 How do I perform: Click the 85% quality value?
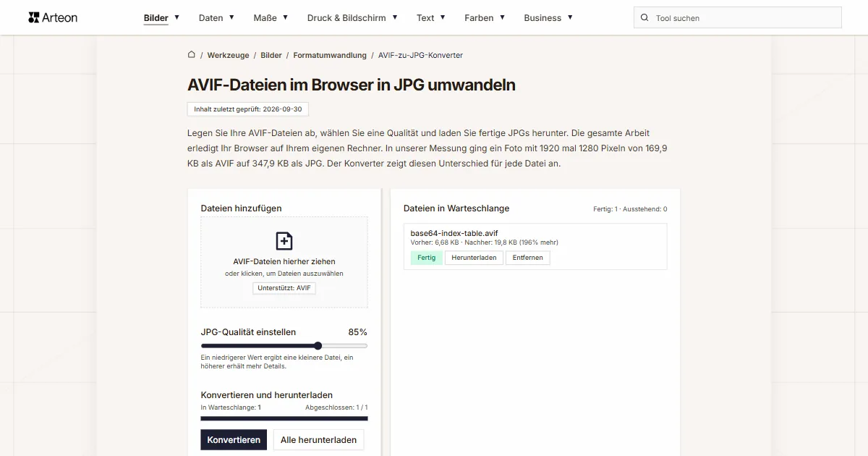pyautogui.click(x=357, y=332)
